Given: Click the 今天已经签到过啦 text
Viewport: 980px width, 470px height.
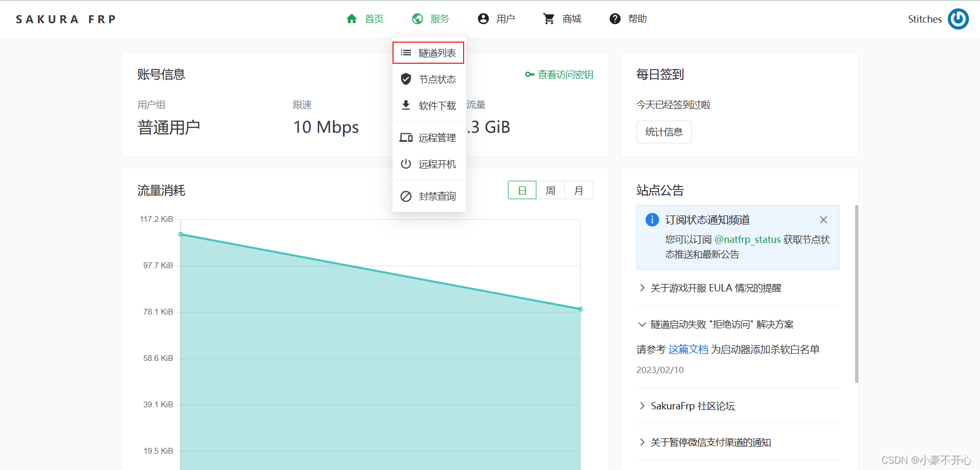Looking at the screenshot, I should [x=673, y=104].
